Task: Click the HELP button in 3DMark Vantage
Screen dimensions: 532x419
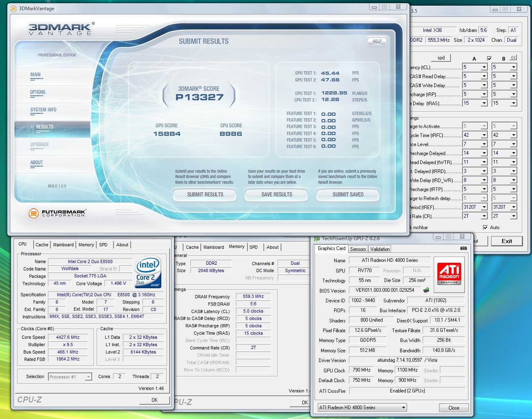Action: tap(377, 41)
